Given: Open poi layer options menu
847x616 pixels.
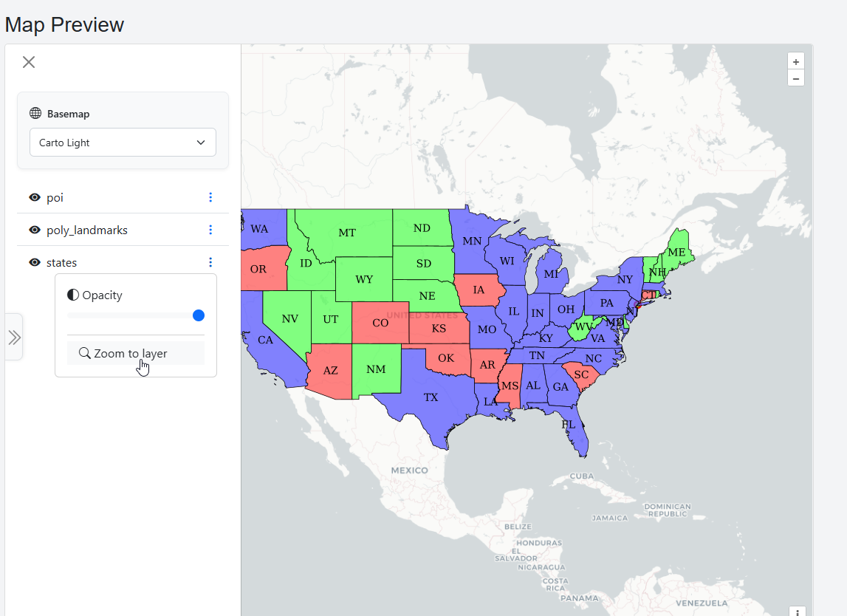Looking at the screenshot, I should 210,197.
